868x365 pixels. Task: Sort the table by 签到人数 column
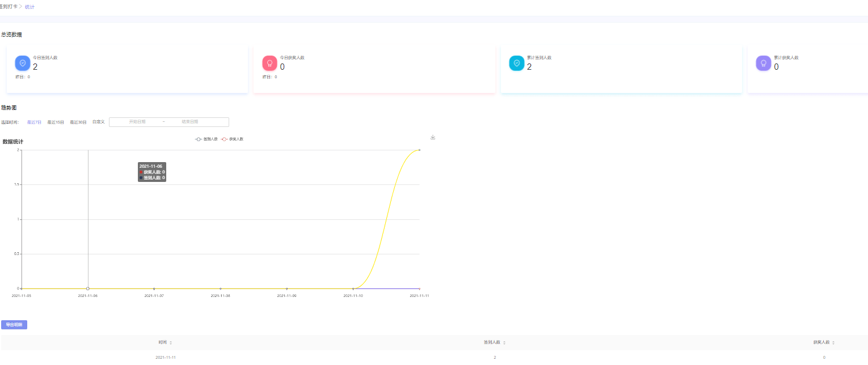coord(494,342)
